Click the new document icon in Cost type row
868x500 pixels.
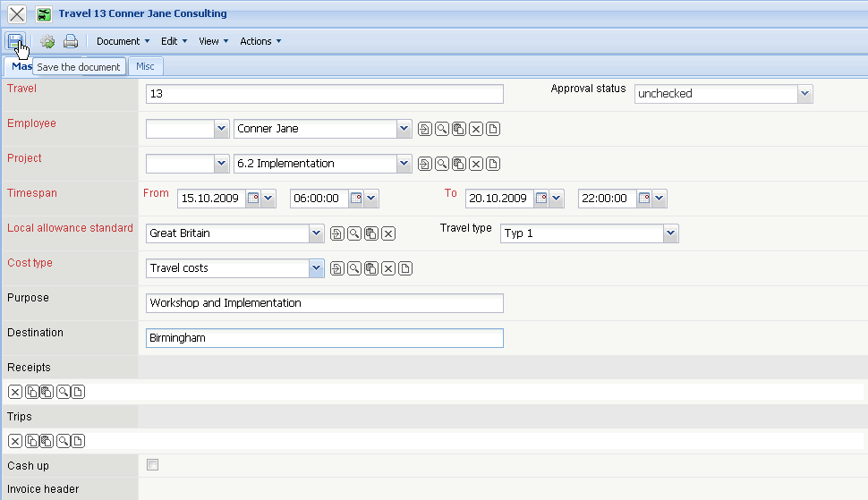405,268
